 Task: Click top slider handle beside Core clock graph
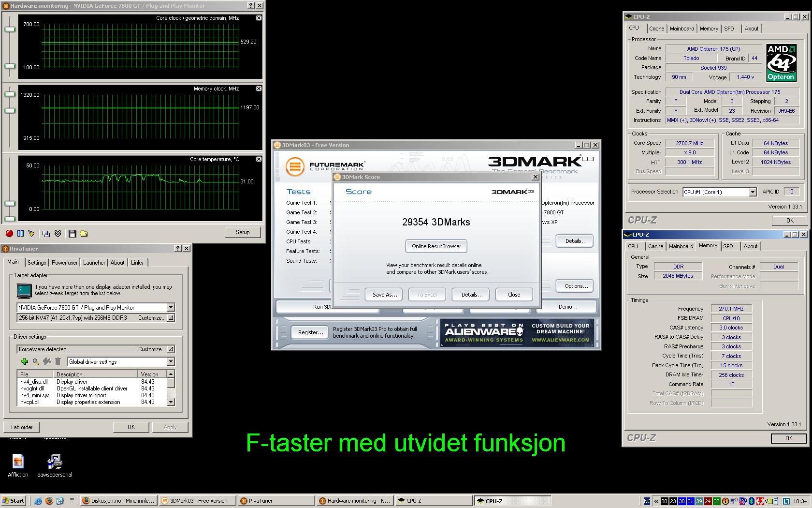click(x=10, y=30)
